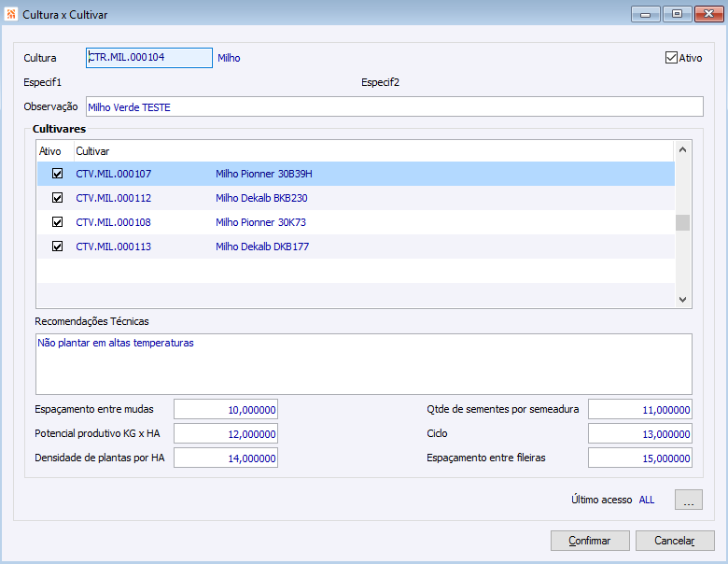
Task: Click the Espaçamento entre mudas field
Action: coord(226,409)
